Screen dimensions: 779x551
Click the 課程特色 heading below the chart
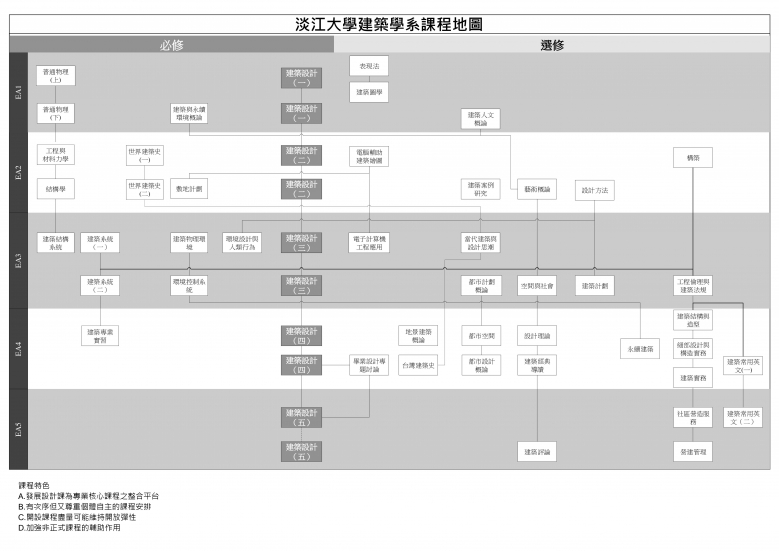point(34,485)
